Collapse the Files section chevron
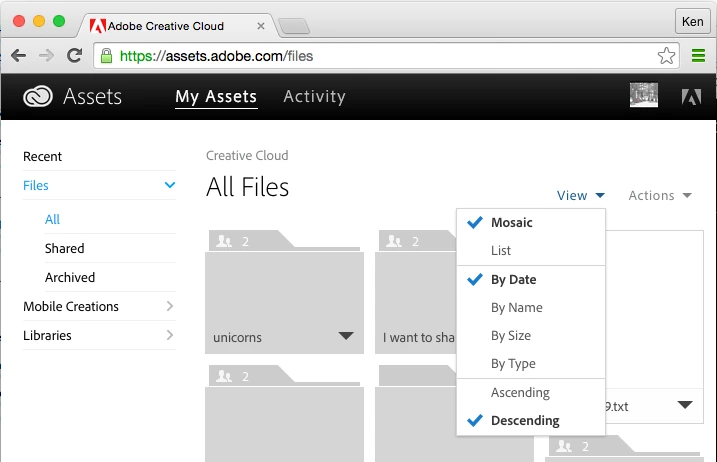 [170, 185]
